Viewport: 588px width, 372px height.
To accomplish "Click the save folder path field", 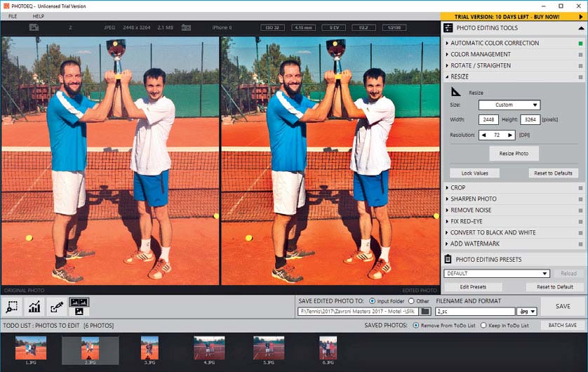I will 358,311.
